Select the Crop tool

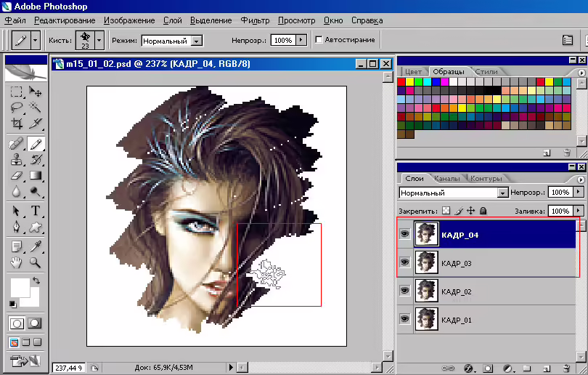(x=16, y=124)
